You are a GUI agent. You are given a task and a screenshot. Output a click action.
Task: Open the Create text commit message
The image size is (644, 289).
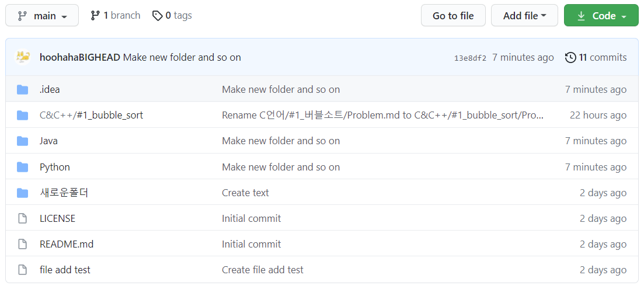tap(245, 193)
